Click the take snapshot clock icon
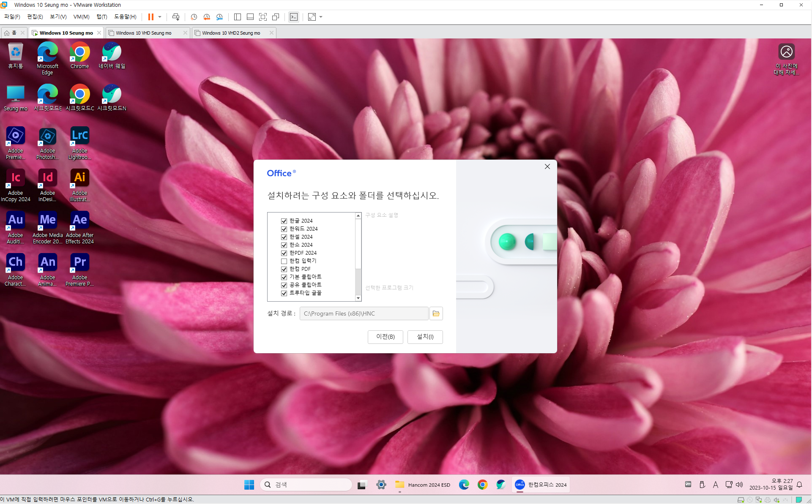 194,17
